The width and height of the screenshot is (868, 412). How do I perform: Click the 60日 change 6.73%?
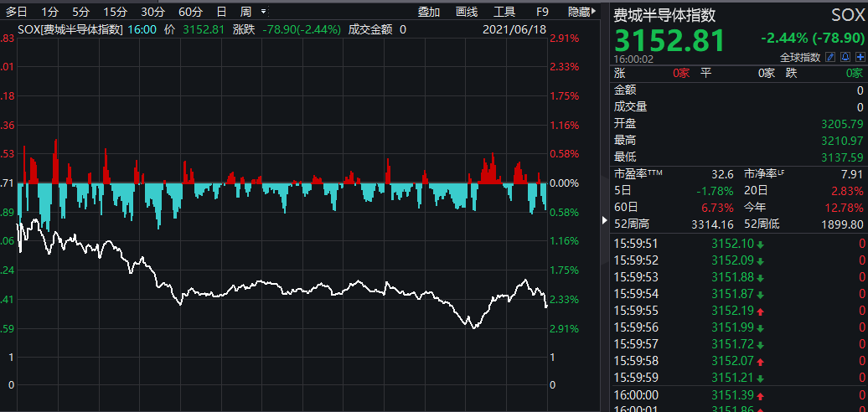coord(717,208)
